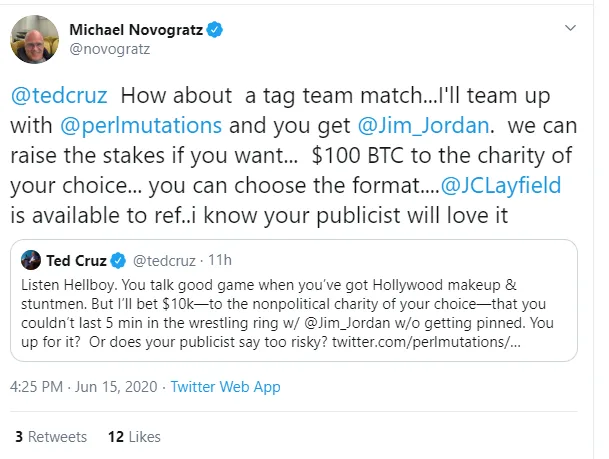Click the verified badge beside Michael Novogratz

point(215,30)
